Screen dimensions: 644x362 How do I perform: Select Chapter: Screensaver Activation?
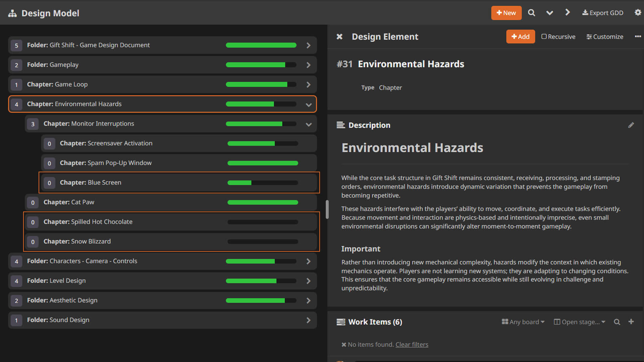[179, 143]
